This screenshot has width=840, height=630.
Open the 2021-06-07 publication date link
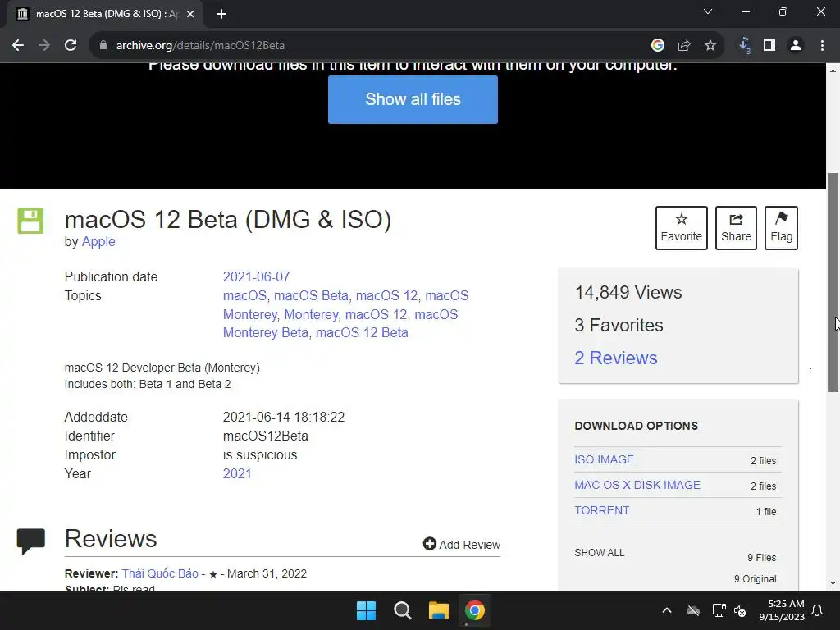[x=256, y=277]
